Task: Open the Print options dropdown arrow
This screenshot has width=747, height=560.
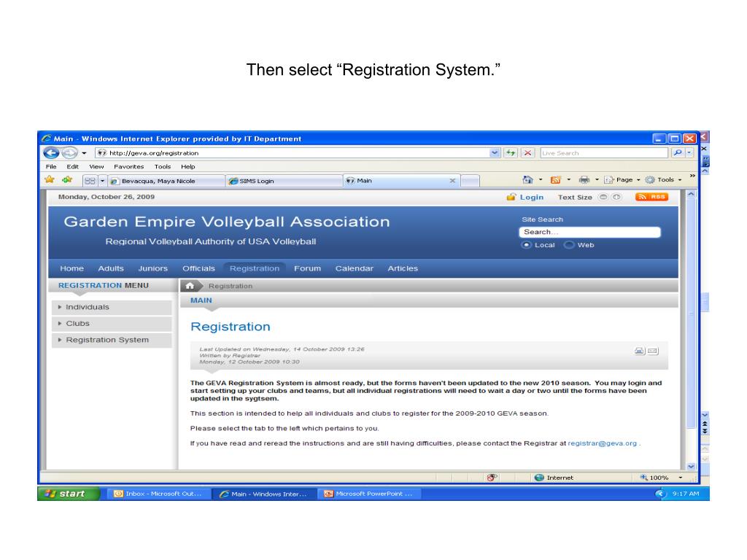Action: coord(597,179)
